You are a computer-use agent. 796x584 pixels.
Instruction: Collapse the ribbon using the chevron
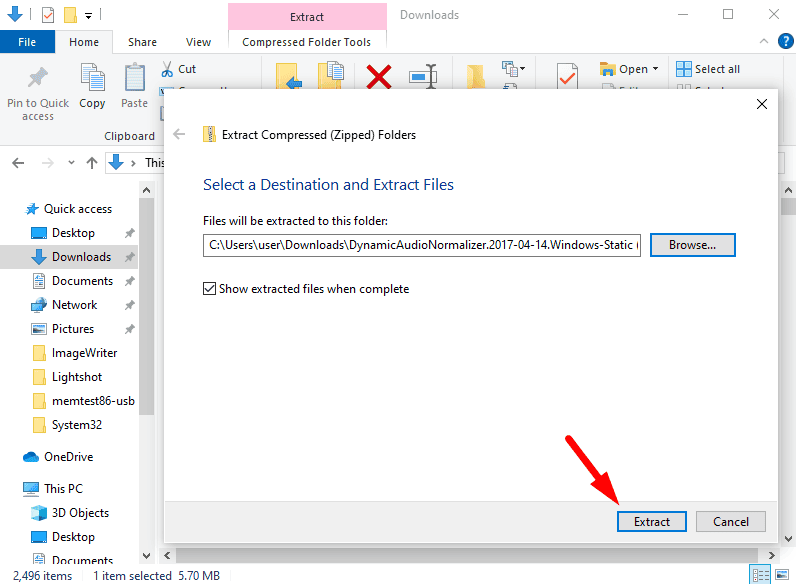[x=764, y=41]
